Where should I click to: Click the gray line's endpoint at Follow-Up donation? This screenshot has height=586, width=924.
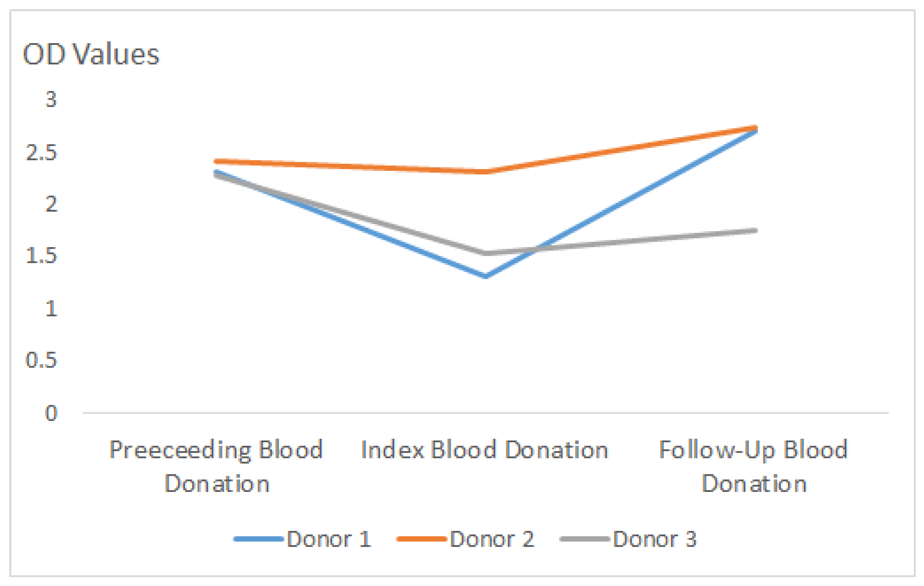coord(755,231)
